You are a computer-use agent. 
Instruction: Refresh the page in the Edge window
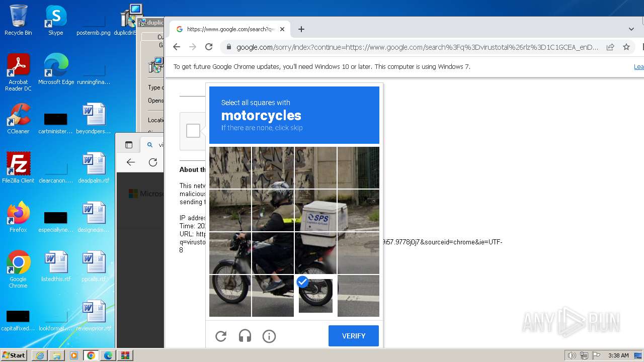[153, 162]
